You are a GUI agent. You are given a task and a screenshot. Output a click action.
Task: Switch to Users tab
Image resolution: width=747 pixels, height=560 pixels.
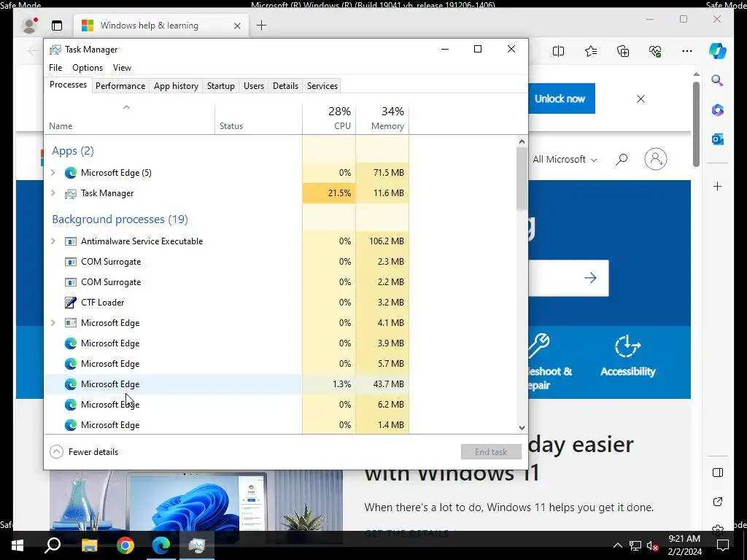point(253,86)
